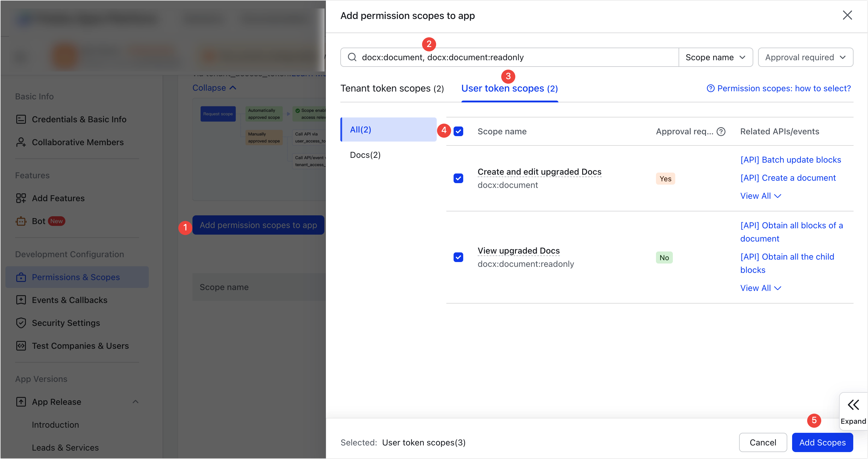This screenshot has width=868, height=459.
Task: Click the Security Settings shield icon
Action: point(21,323)
